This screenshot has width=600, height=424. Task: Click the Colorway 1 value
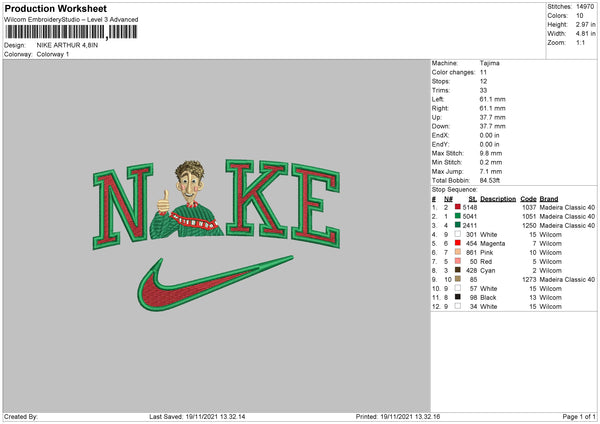tap(53, 54)
